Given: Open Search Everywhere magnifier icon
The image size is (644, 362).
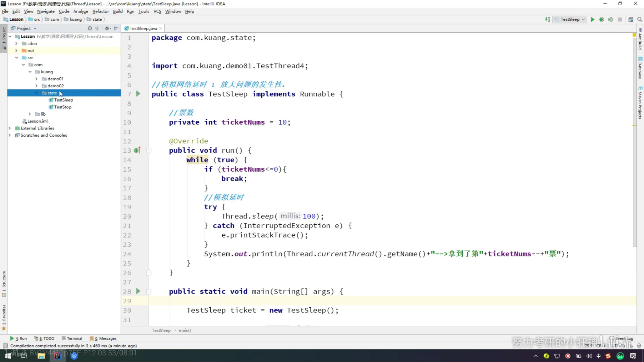Looking at the screenshot, I should pos(640,19).
